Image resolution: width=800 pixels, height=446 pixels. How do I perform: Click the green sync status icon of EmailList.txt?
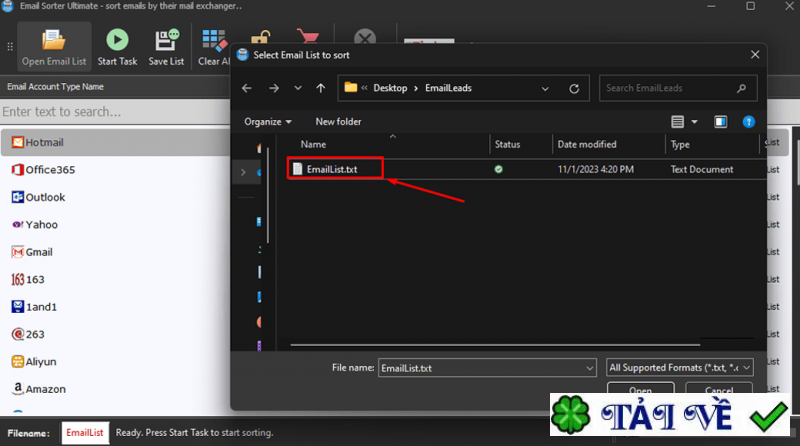(498, 169)
